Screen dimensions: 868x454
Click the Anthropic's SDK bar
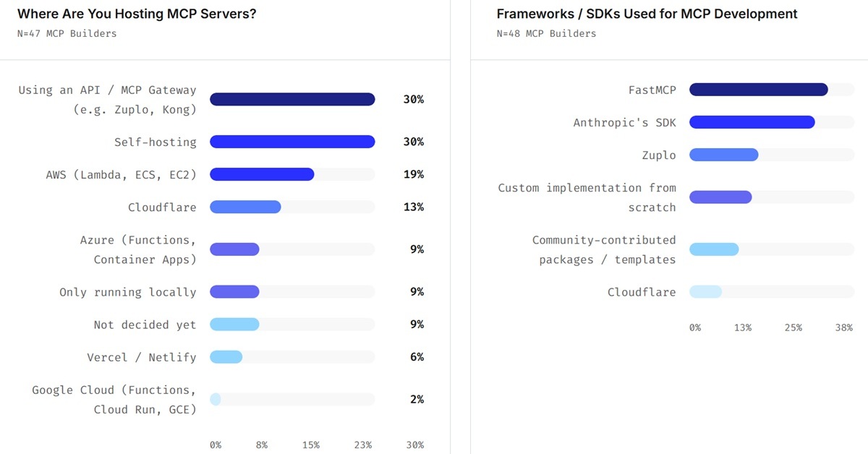pos(752,122)
